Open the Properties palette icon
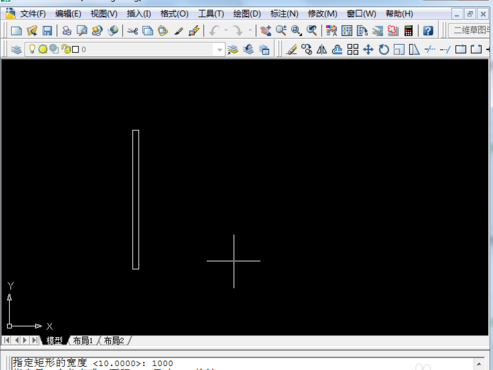The image size is (493, 370). [x=331, y=31]
